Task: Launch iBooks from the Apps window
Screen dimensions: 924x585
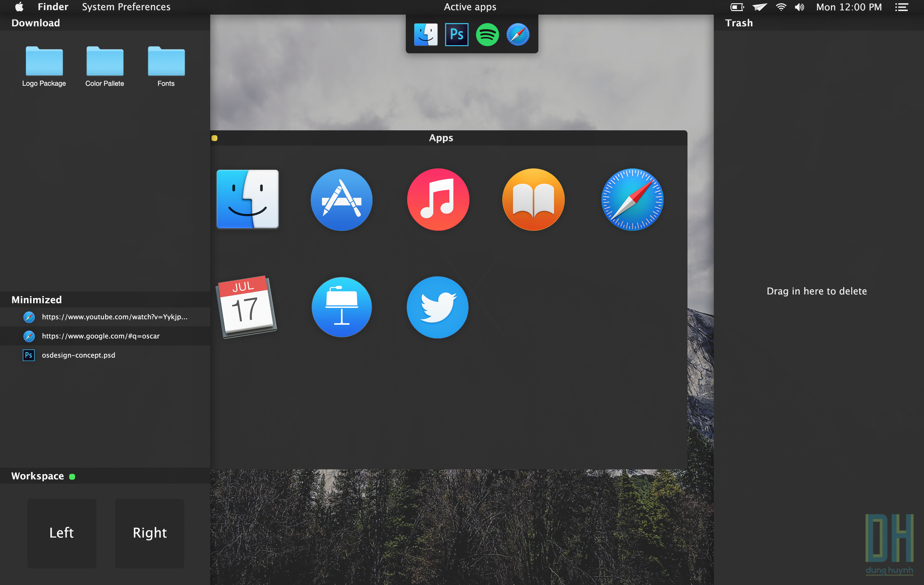Action: point(533,200)
